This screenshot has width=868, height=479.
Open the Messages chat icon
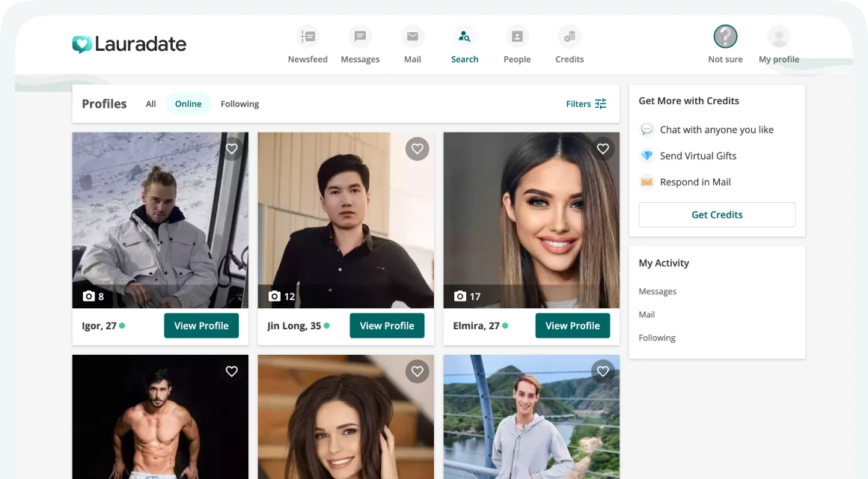[360, 37]
